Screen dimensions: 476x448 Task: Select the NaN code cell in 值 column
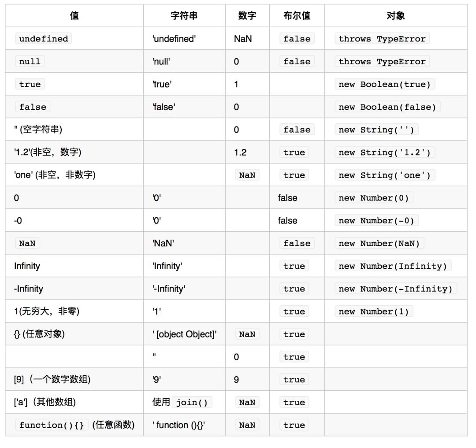(27, 243)
